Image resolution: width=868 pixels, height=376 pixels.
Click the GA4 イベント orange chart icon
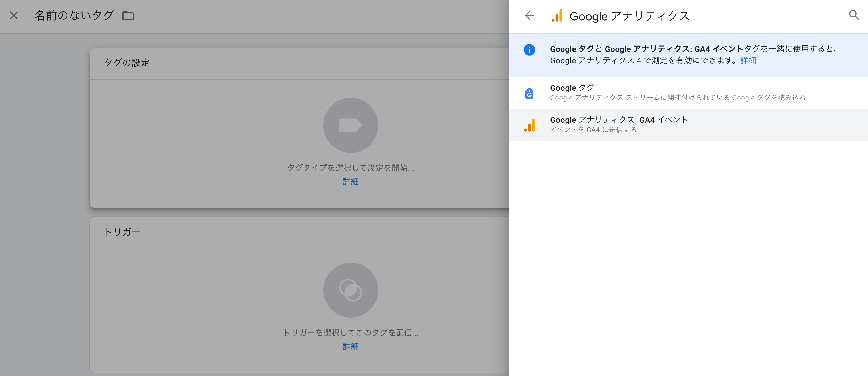(x=529, y=125)
